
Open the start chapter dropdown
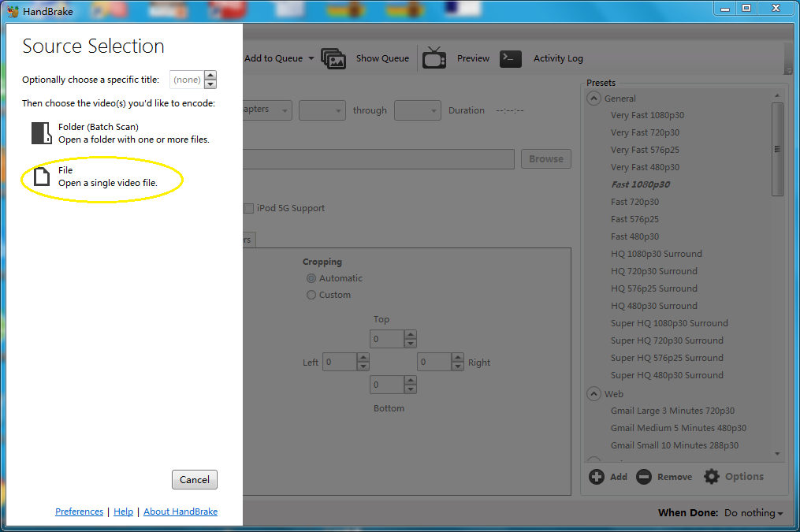322,110
